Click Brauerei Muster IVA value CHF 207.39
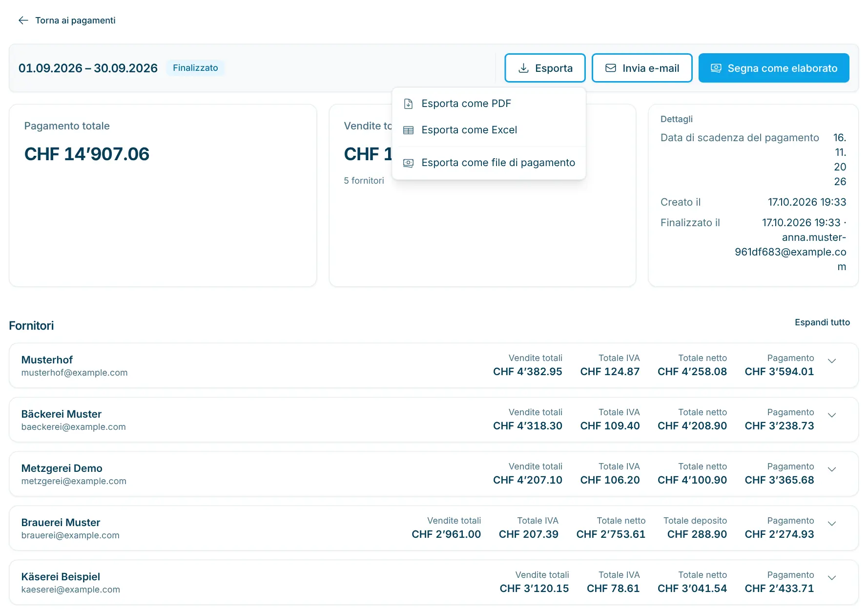The image size is (868, 614). pos(529,534)
